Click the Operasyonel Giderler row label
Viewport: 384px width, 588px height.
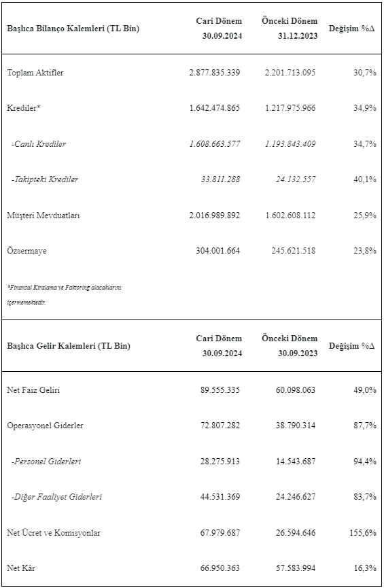coord(45,426)
